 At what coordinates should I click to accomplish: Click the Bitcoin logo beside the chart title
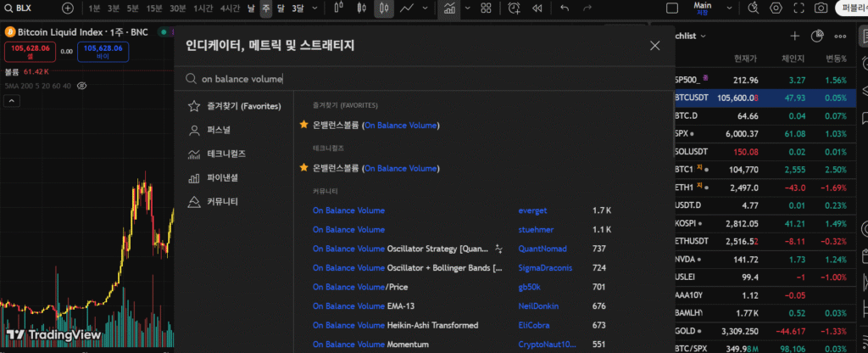click(x=9, y=32)
